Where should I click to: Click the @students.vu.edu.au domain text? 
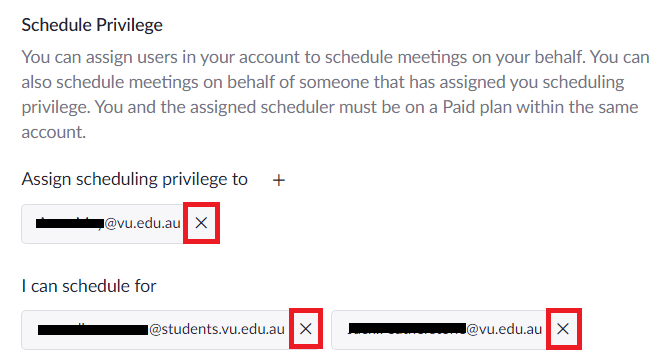click(x=217, y=329)
